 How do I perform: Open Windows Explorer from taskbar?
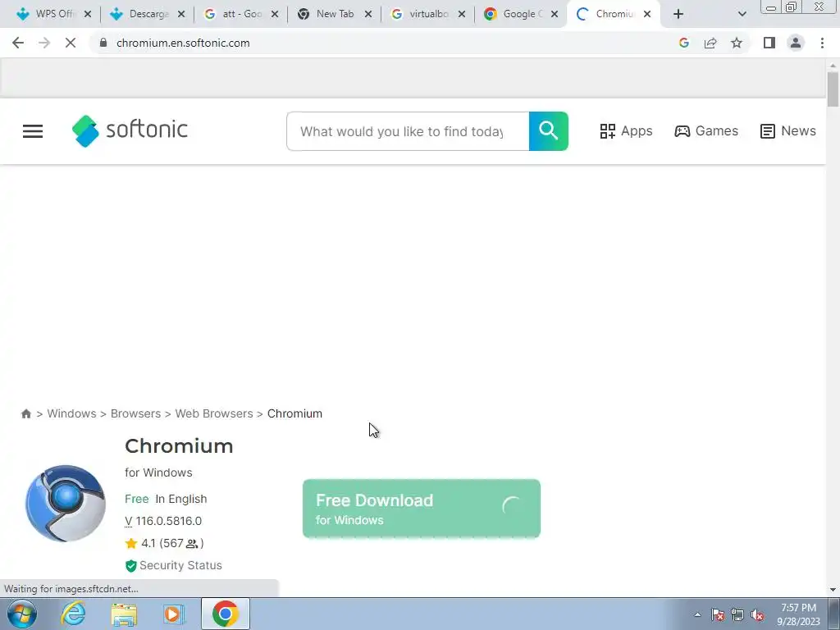click(x=124, y=614)
